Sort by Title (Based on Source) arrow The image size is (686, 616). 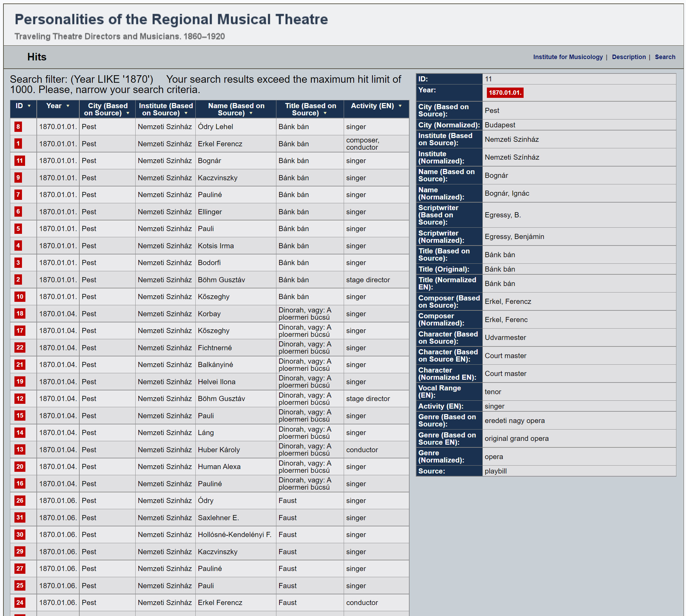325,113
